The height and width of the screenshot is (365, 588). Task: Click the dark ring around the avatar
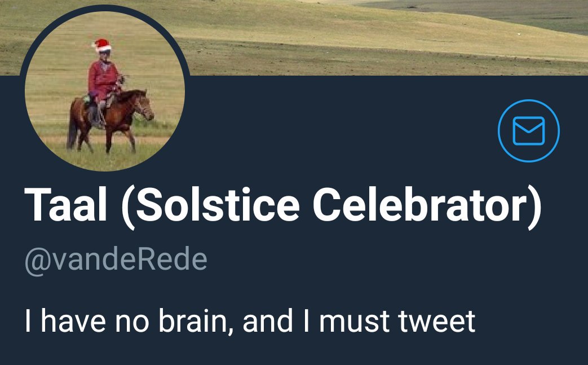click(x=105, y=7)
